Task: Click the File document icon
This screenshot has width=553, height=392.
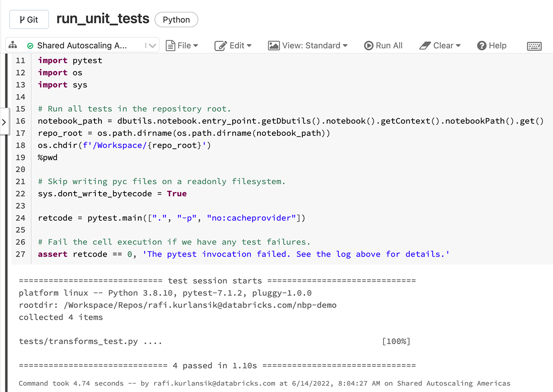Action: coord(171,46)
